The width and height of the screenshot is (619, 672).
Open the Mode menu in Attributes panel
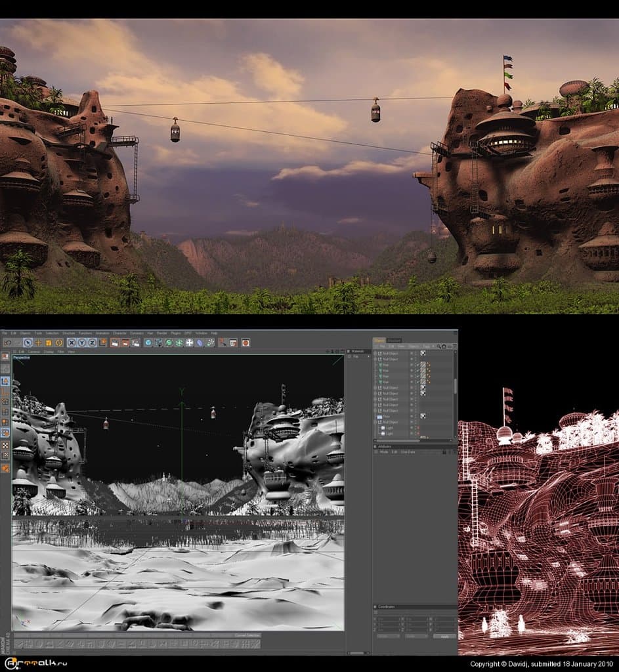click(x=384, y=452)
